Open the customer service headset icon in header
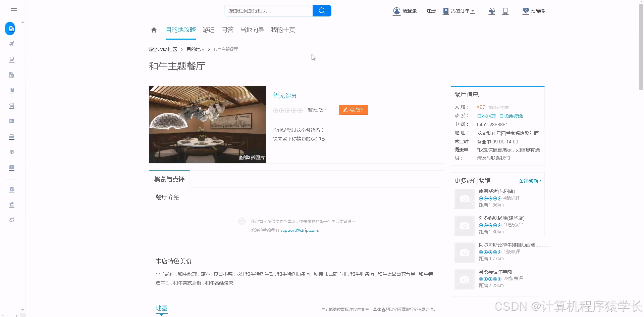The width and height of the screenshot is (644, 317). (x=491, y=11)
